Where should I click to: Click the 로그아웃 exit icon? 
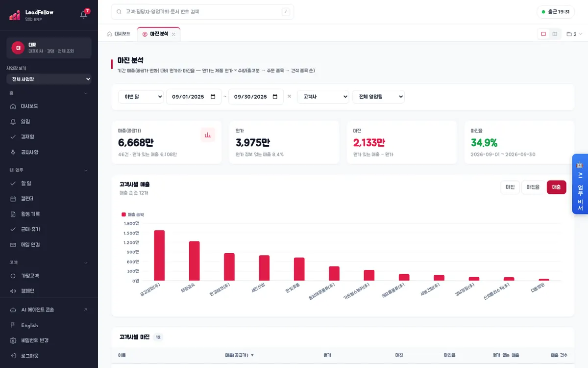tap(13, 356)
